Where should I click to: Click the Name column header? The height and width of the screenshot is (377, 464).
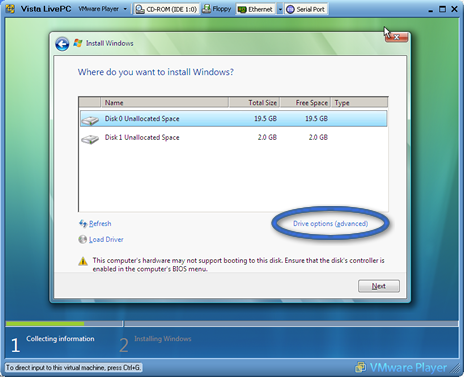click(165, 103)
